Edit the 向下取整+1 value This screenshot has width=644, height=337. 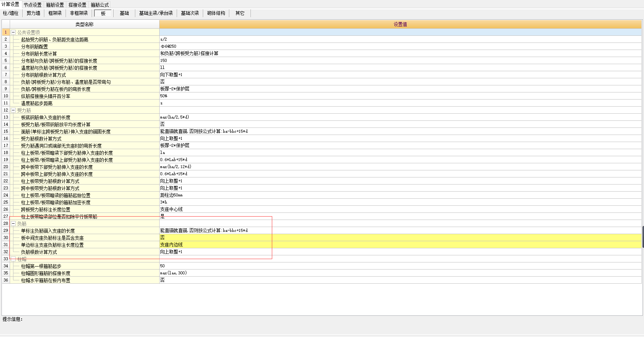[400, 75]
